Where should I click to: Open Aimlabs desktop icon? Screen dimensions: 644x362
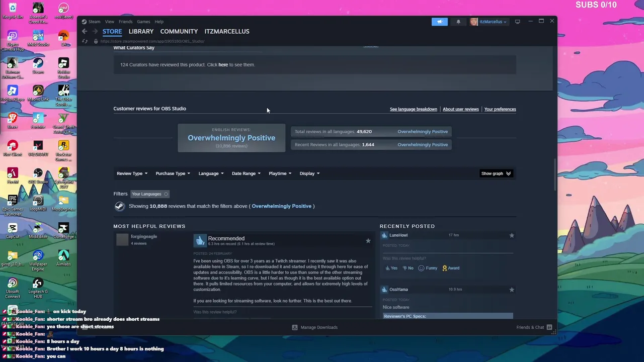(x=63, y=258)
